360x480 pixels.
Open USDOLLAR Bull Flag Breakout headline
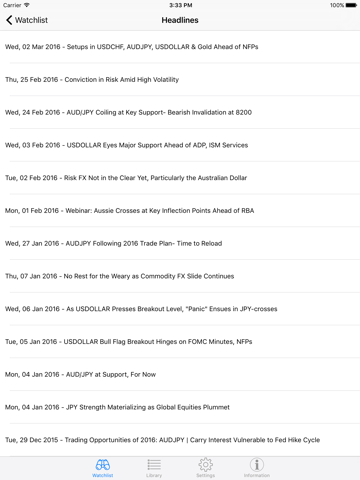tap(180, 342)
